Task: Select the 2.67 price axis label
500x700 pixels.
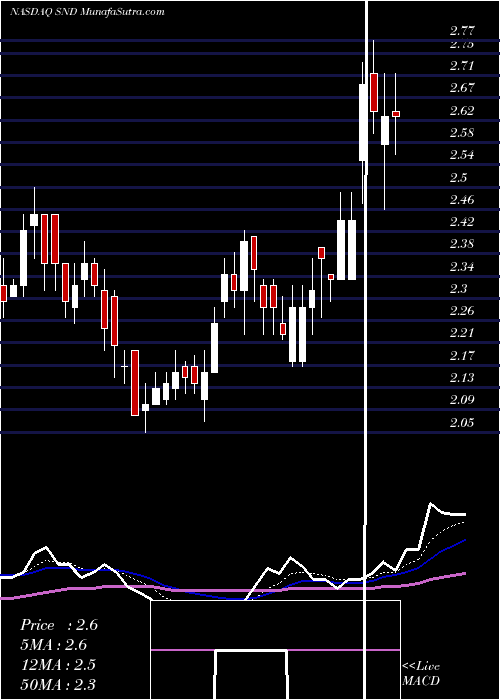Action: coord(462,88)
